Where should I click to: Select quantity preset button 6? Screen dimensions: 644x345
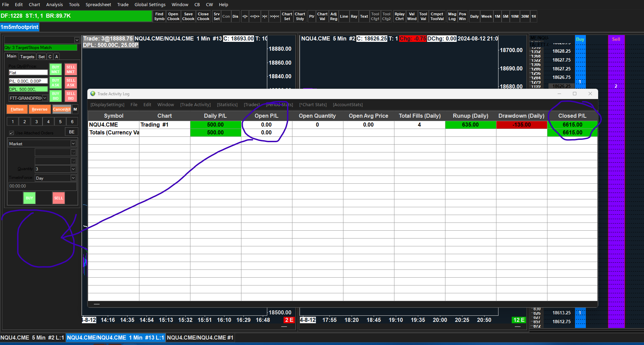pos(72,121)
